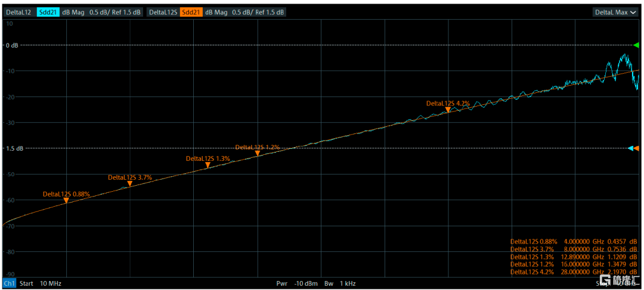Click the cyan reference arrow at 1.5 dB

[x=631, y=148]
